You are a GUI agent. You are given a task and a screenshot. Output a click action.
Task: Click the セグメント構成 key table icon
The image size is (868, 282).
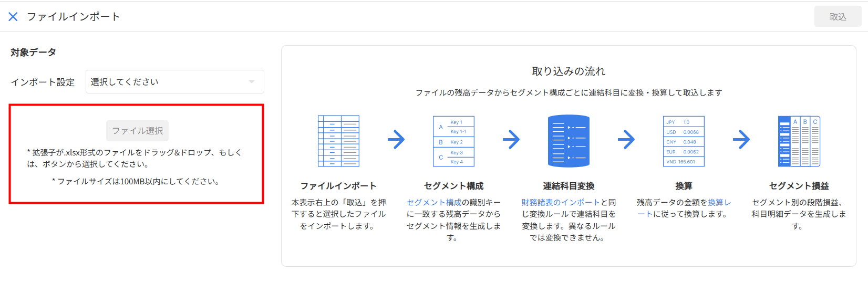click(x=453, y=141)
